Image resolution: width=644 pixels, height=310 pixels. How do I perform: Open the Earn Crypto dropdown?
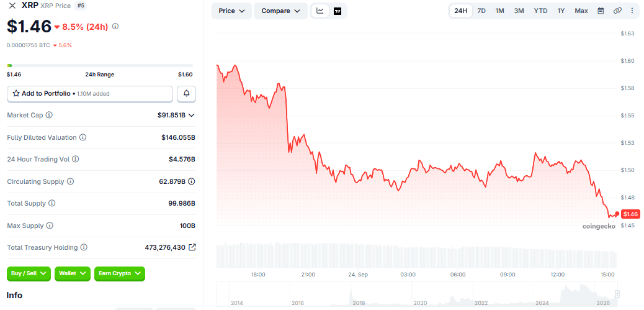120,273
